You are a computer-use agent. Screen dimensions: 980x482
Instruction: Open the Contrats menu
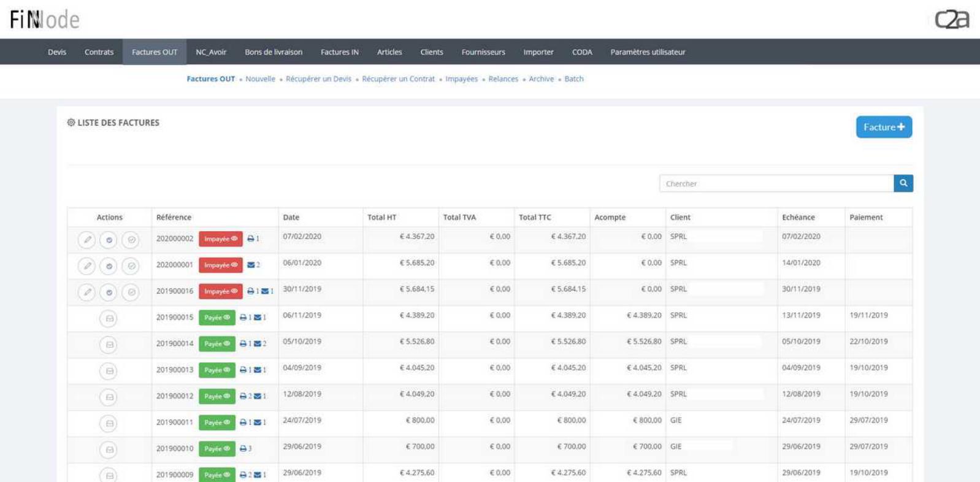point(99,52)
